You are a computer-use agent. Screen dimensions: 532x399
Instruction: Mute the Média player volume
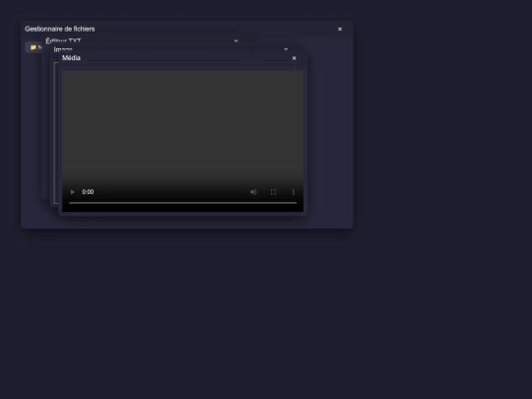click(253, 192)
